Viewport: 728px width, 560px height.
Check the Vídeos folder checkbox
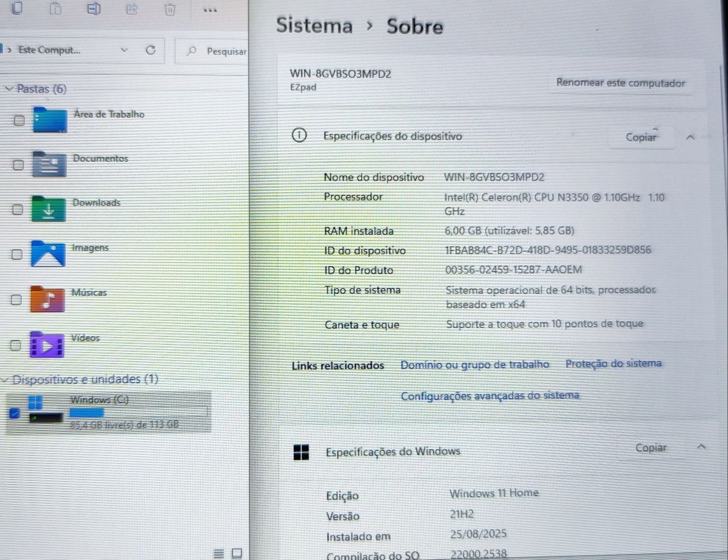pos(16,345)
